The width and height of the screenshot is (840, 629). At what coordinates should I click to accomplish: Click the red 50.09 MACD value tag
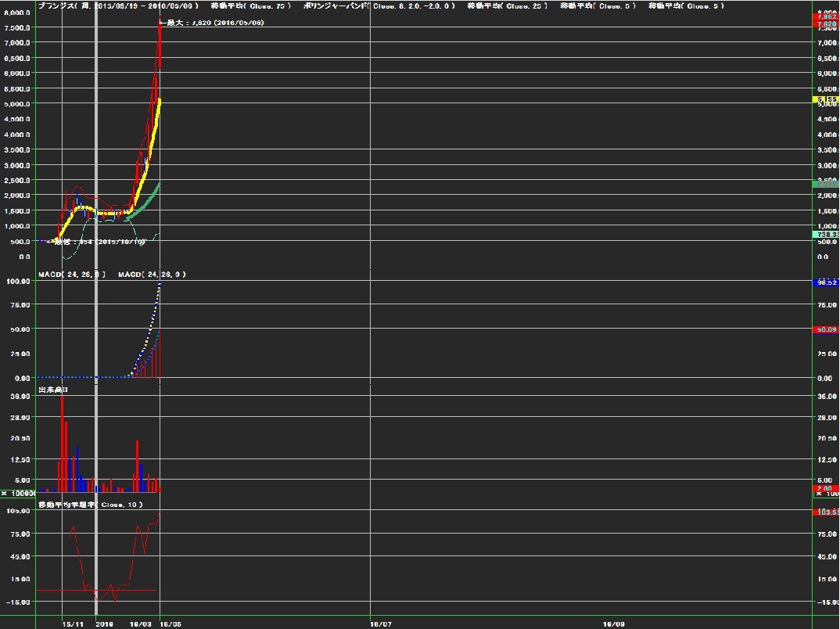pyautogui.click(x=827, y=329)
